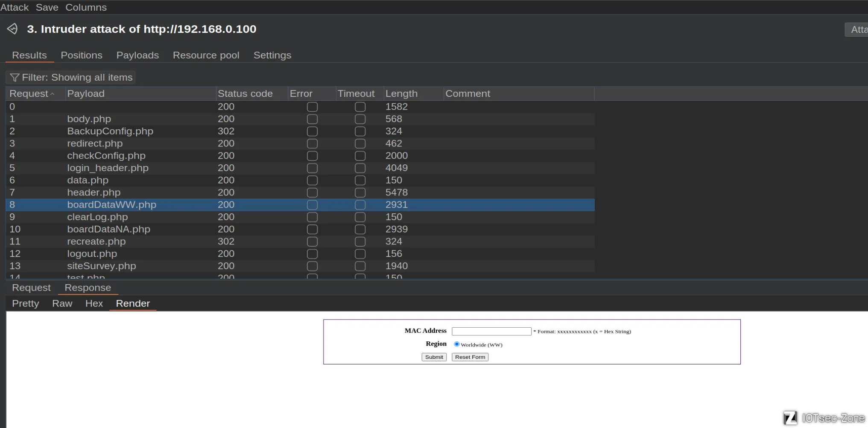Click the Submit button in rendered form
This screenshot has height=428, width=868.
pyautogui.click(x=434, y=357)
